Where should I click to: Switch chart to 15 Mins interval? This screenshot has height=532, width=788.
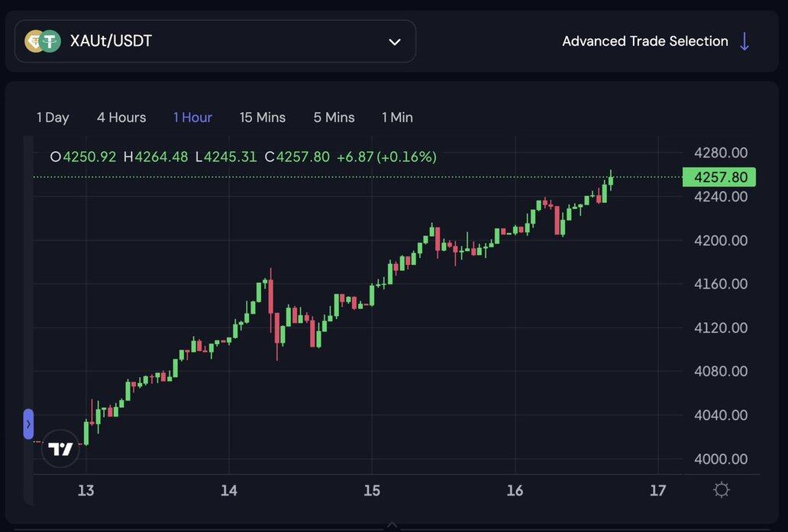[x=263, y=118]
